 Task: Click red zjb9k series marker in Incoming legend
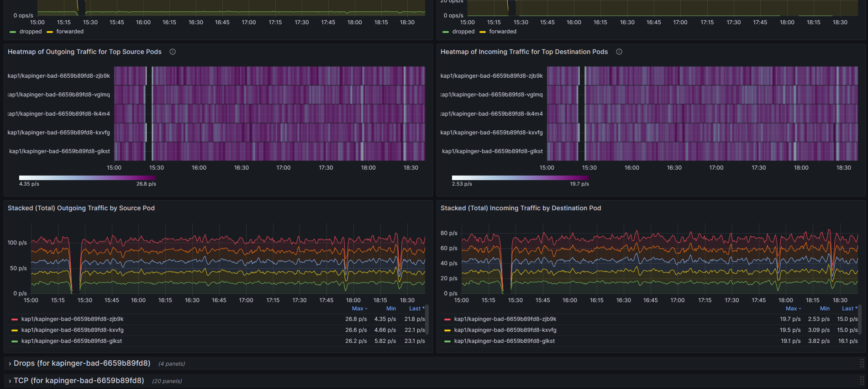(447, 320)
